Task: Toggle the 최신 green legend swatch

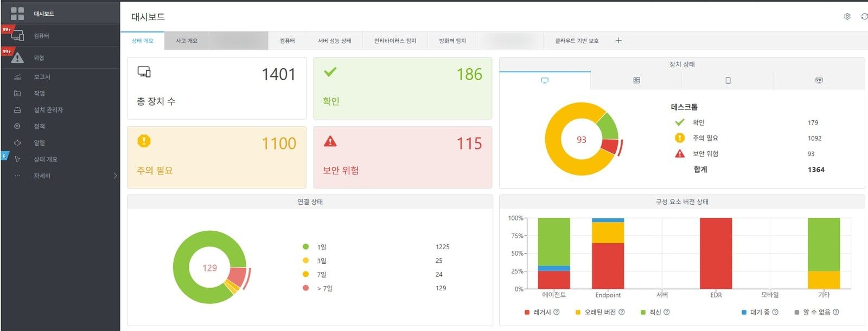Action: [643, 313]
